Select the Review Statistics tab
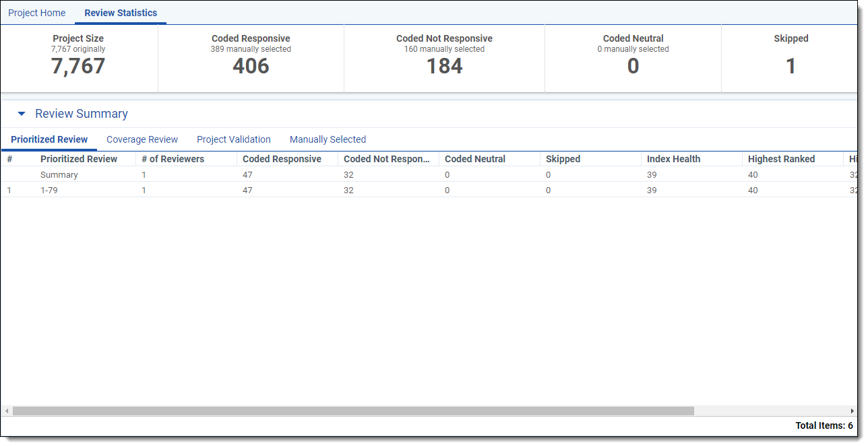 (x=121, y=13)
